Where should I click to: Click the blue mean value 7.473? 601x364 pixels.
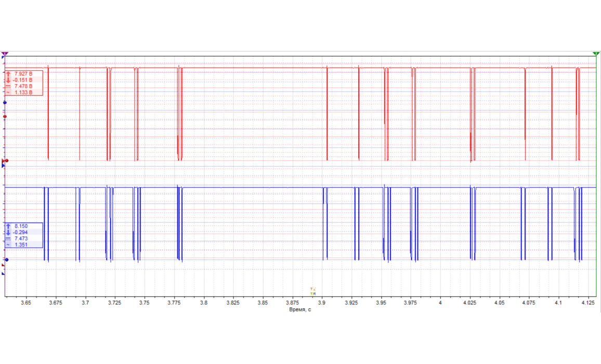click(x=21, y=239)
